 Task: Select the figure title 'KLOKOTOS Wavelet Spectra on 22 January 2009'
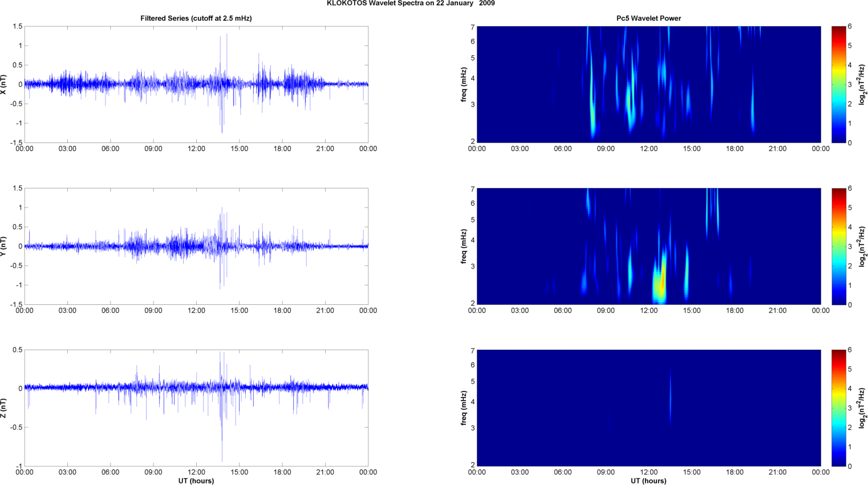coord(411,3)
